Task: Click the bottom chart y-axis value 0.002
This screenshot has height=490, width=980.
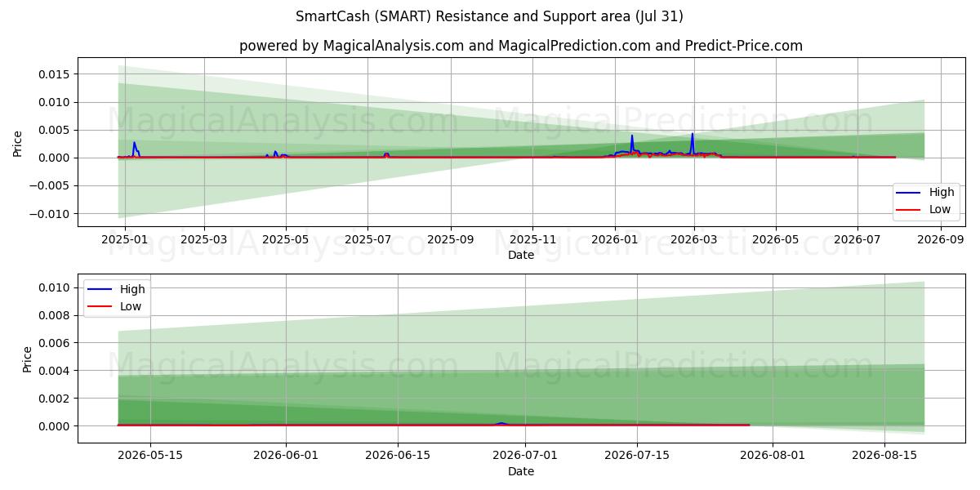Action: pyautogui.click(x=56, y=399)
